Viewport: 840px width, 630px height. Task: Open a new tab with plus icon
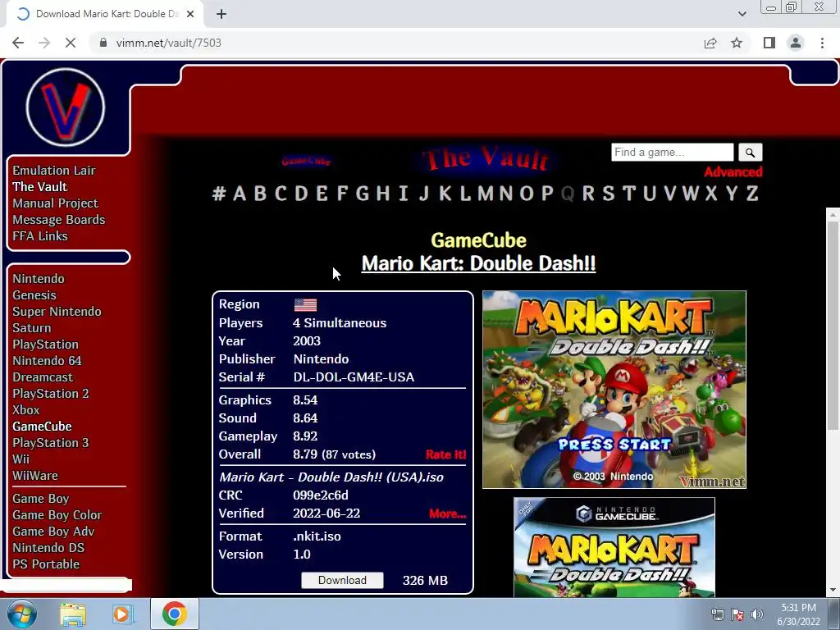coord(221,14)
